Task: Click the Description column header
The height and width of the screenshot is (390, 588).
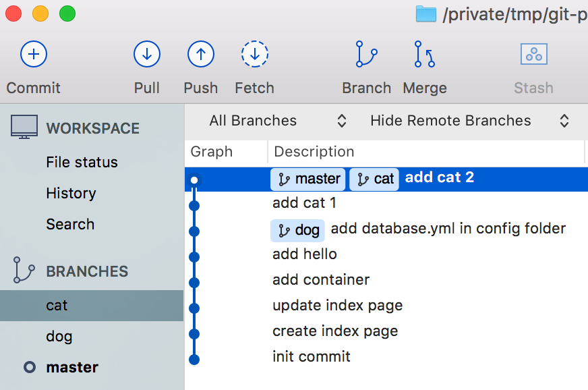Action: (314, 152)
